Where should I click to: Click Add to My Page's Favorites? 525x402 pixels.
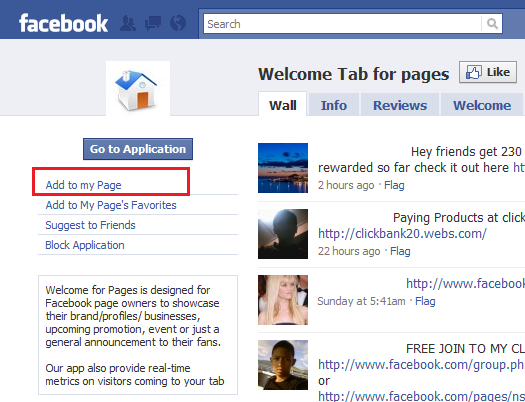111,205
